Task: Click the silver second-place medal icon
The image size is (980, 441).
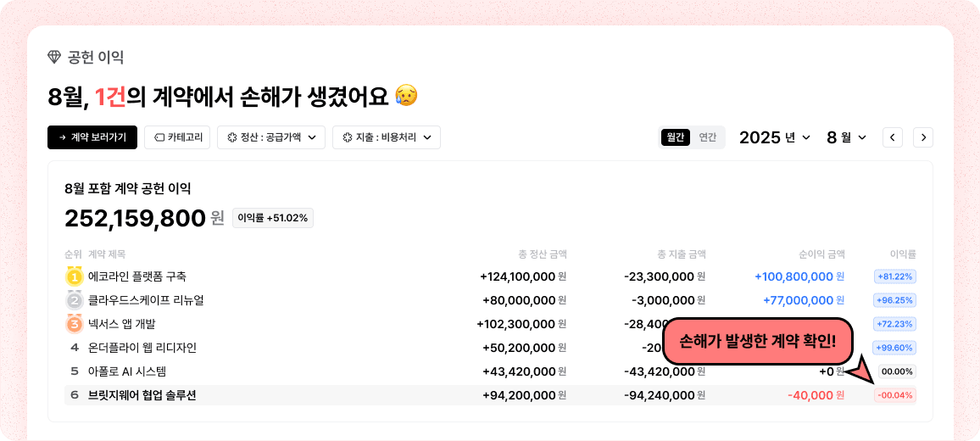Action: (75, 300)
